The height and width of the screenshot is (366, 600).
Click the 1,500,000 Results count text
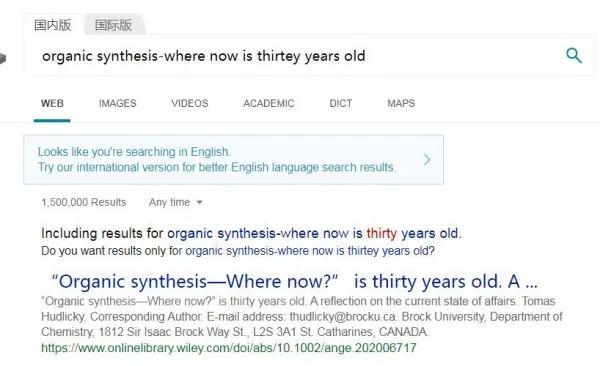(83, 202)
